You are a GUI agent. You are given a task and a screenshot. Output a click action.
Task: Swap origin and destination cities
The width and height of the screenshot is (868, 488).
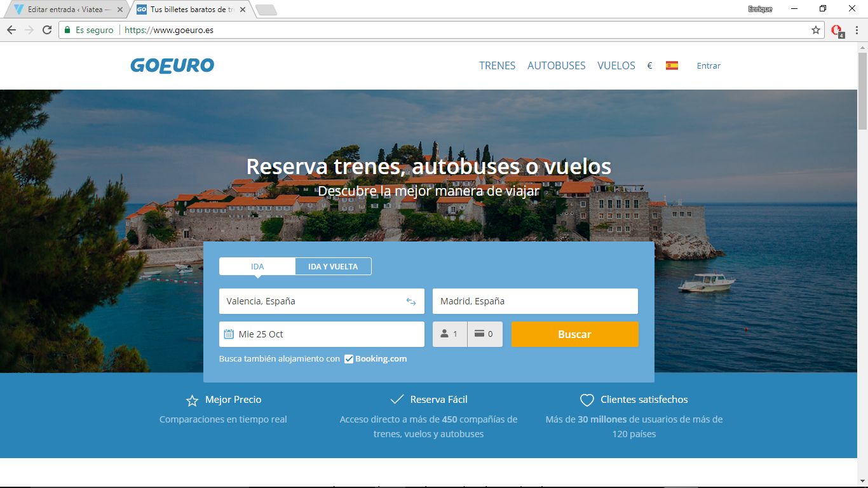[x=411, y=302]
